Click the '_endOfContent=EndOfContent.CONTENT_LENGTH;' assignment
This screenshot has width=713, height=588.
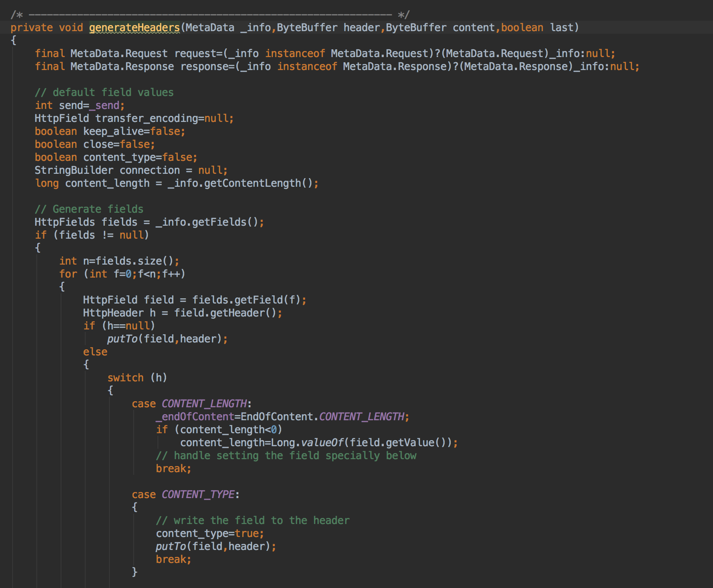pyautogui.click(x=283, y=417)
